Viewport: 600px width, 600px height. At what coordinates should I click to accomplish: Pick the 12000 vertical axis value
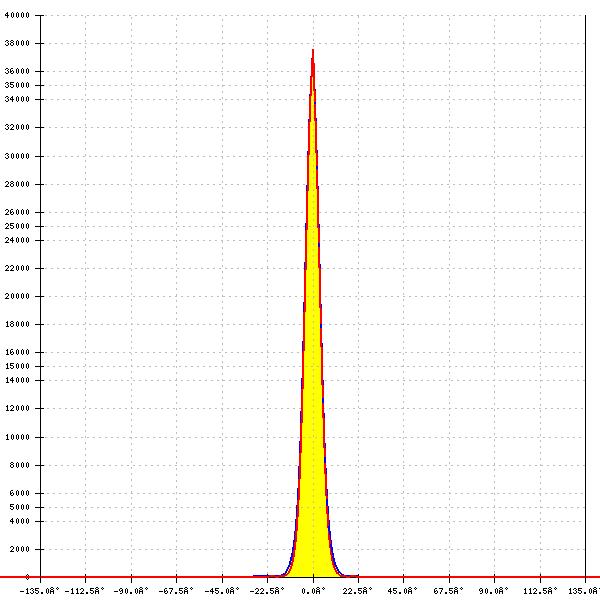tap(17, 408)
